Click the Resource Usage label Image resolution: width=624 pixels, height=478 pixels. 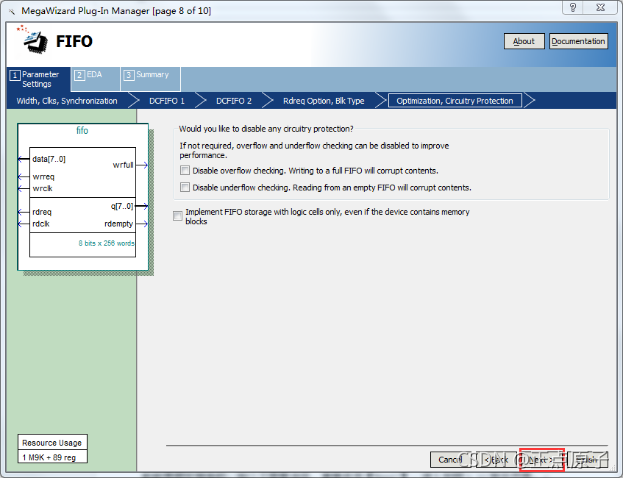click(52, 443)
